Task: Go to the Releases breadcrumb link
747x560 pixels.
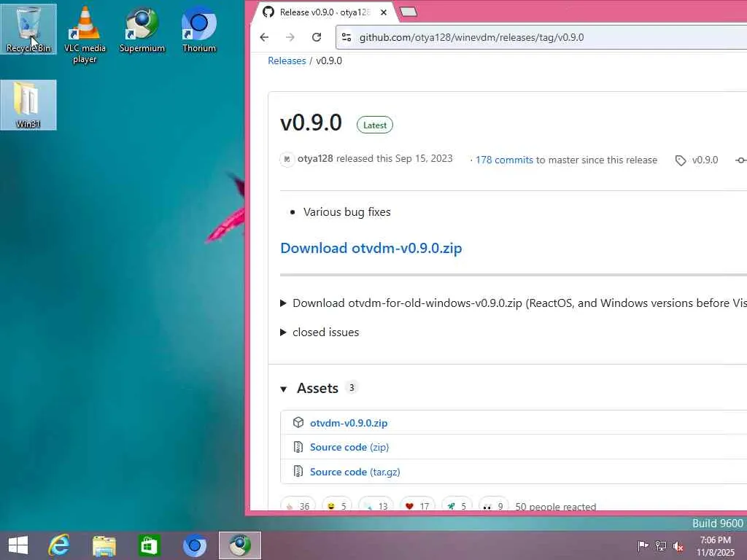Action: point(287,61)
